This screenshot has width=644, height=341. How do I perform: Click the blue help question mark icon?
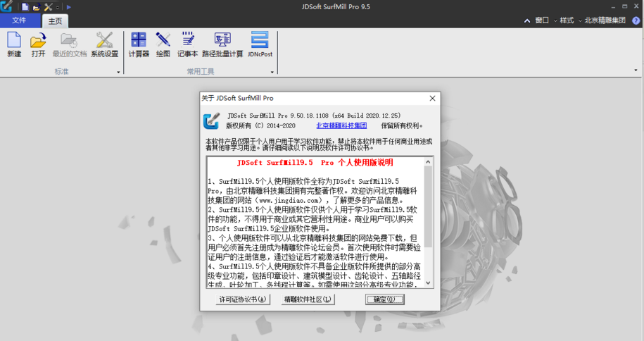pyautogui.click(x=636, y=20)
